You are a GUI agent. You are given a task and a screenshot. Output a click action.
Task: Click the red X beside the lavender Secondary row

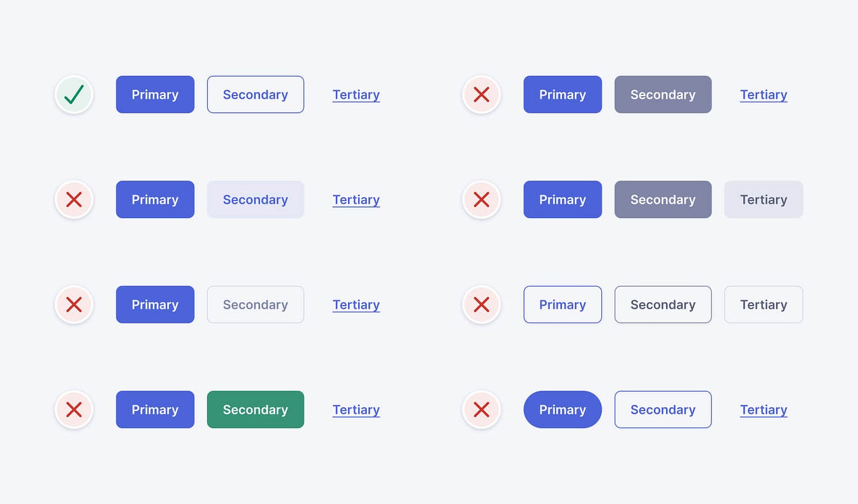tap(74, 199)
